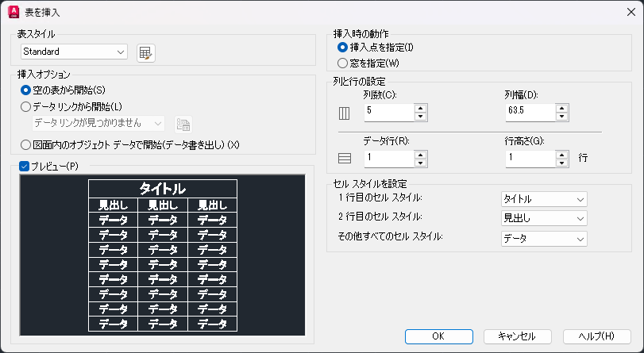Expand the 2行目のセルスタイル dropdown

tap(544, 218)
